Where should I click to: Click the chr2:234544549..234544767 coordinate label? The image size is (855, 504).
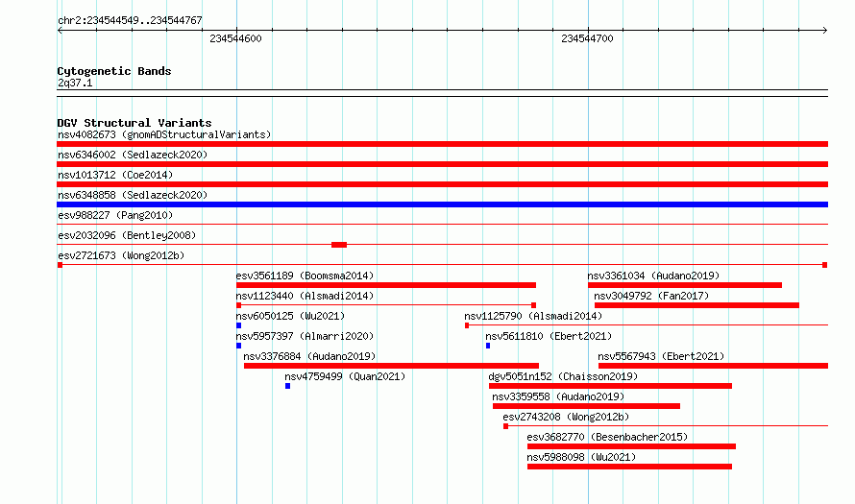click(130, 20)
